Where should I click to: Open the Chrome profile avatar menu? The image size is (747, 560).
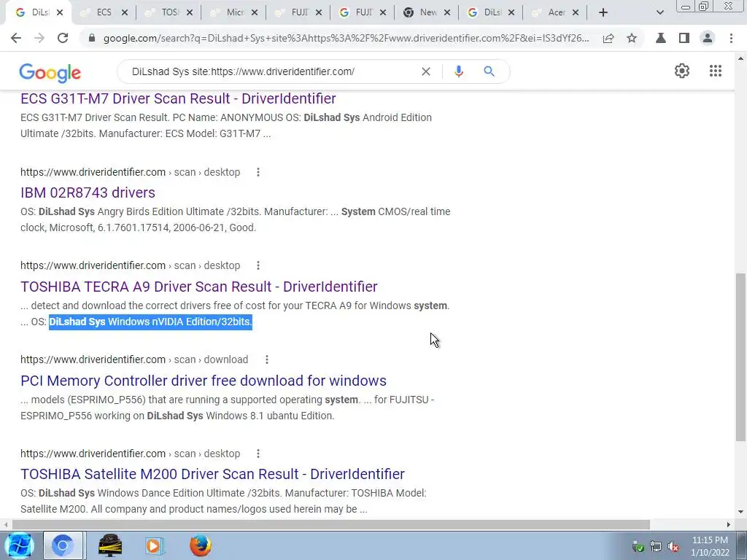(x=708, y=38)
